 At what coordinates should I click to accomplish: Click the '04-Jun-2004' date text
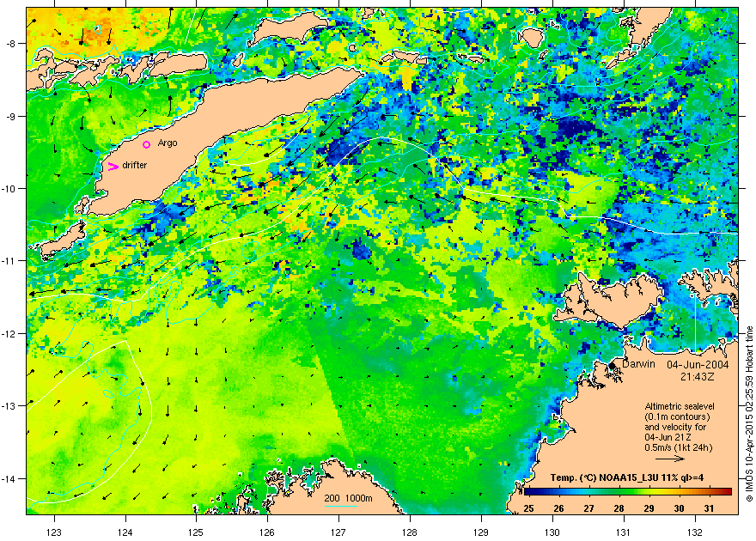pos(698,364)
